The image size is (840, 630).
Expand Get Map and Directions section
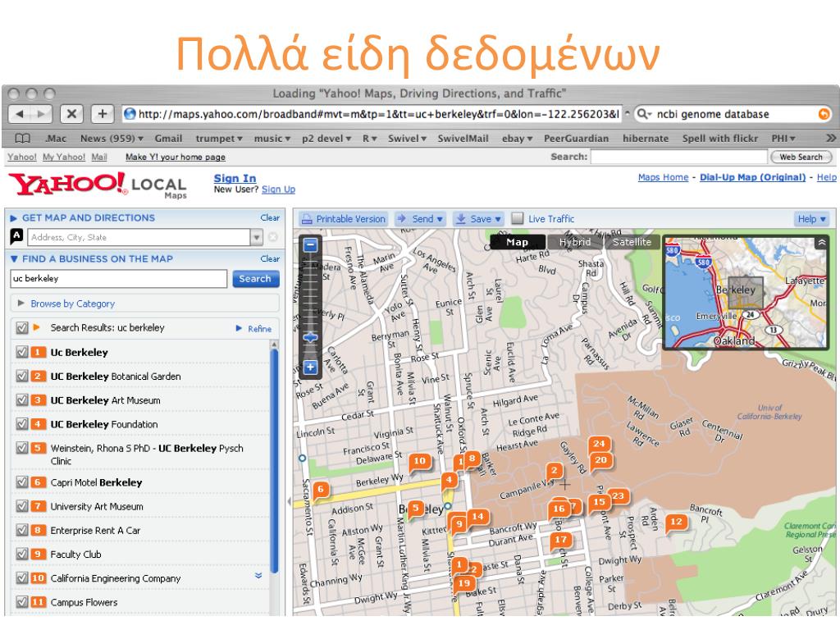pyautogui.click(x=14, y=218)
